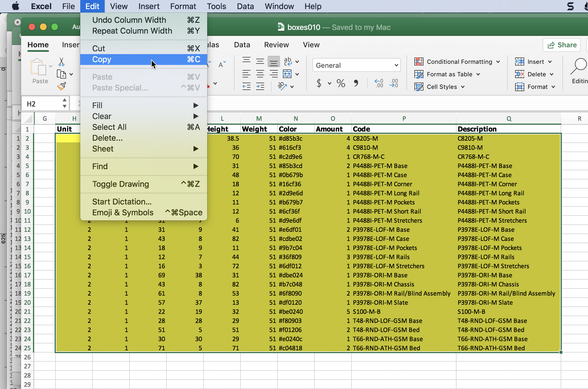588x389 pixels.
Task: Click the Paste clipboard icon
Action: tap(38, 67)
